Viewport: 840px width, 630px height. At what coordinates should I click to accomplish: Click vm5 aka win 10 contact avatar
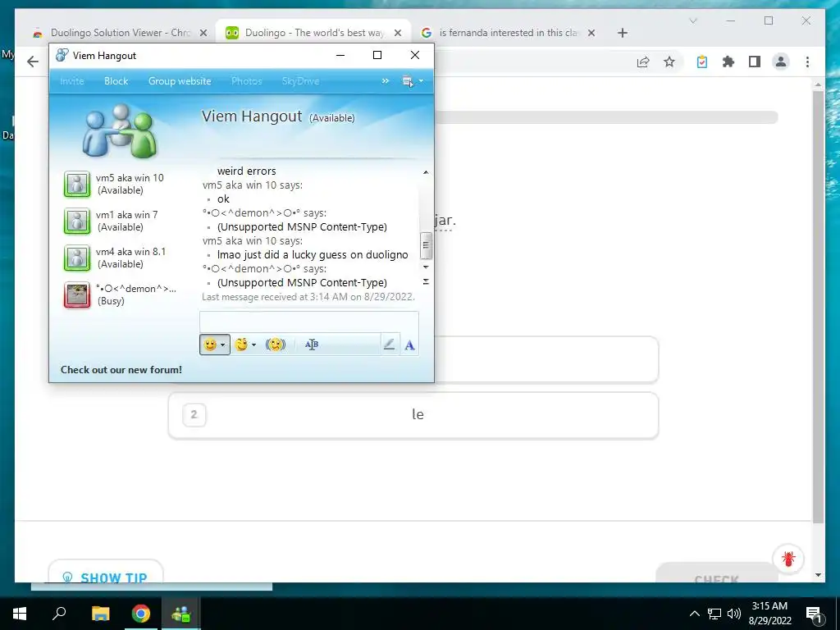77,185
